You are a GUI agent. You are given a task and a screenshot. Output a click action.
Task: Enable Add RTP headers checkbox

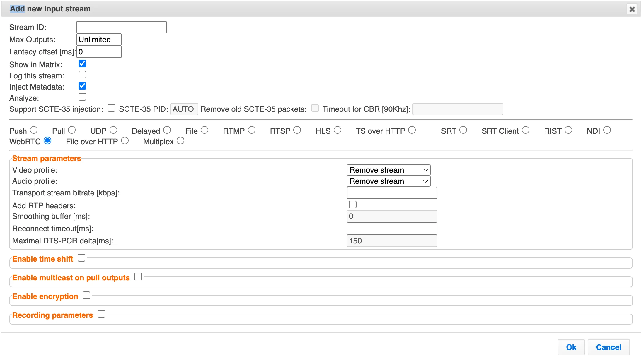pos(353,205)
